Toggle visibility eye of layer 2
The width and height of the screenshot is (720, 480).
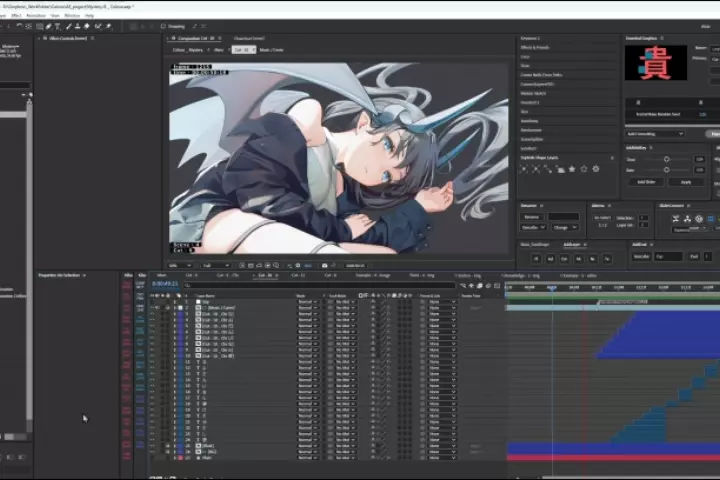point(152,308)
